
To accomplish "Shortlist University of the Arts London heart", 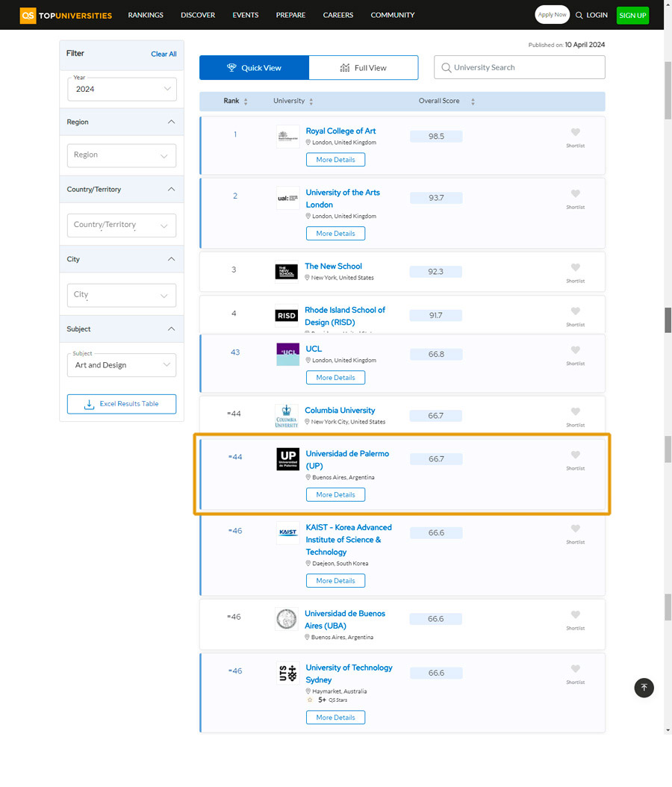I will tap(576, 193).
